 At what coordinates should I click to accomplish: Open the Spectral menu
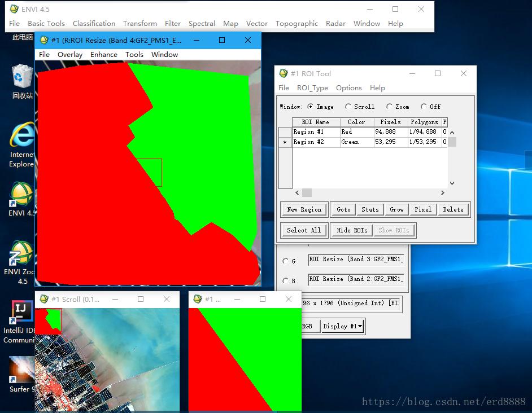pyautogui.click(x=202, y=23)
